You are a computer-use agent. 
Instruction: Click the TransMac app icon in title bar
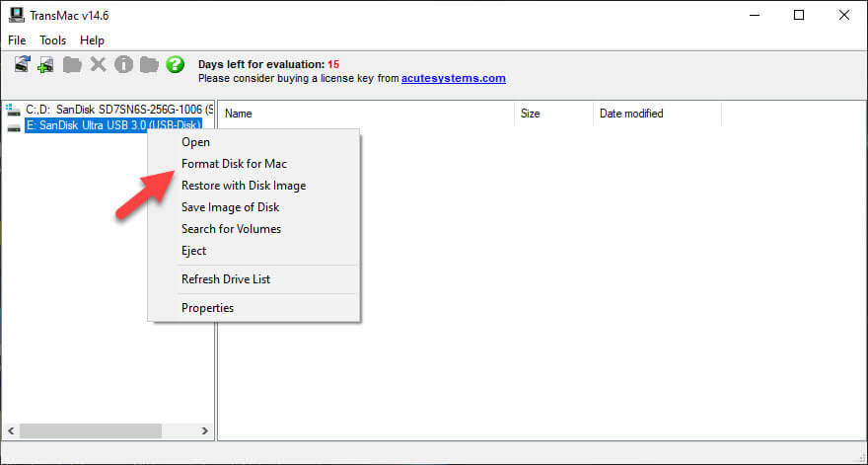coord(16,15)
